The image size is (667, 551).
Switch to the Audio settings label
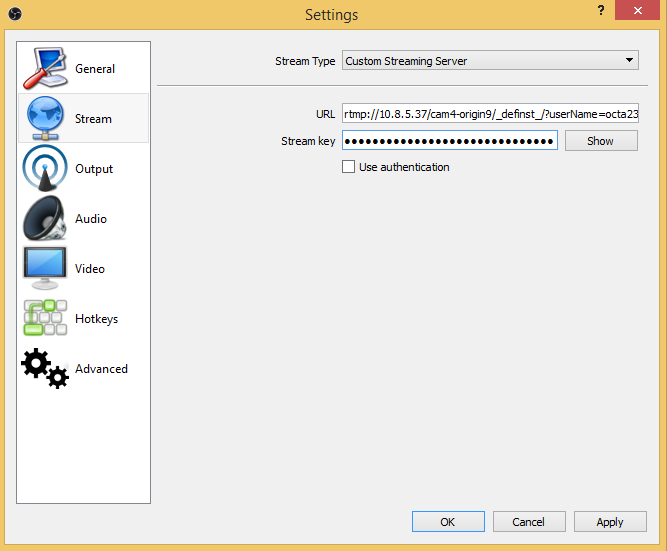(x=91, y=219)
